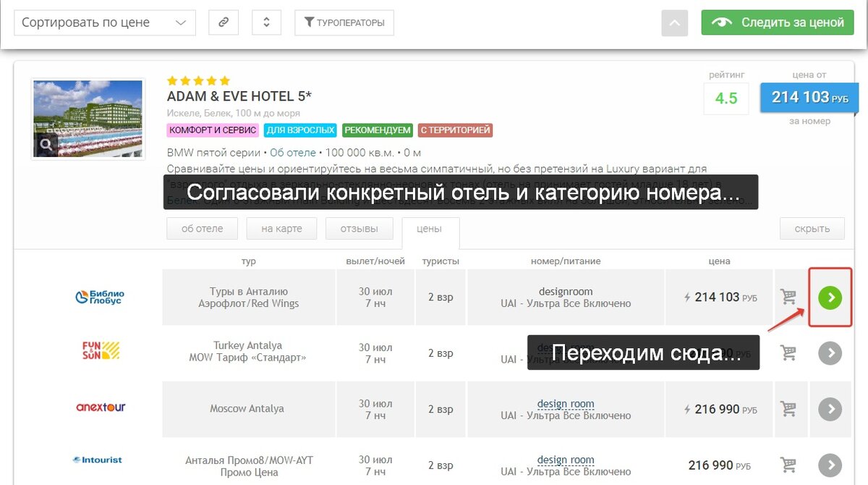
Task: Select the Библио Глобус operator logo
Action: point(100,297)
